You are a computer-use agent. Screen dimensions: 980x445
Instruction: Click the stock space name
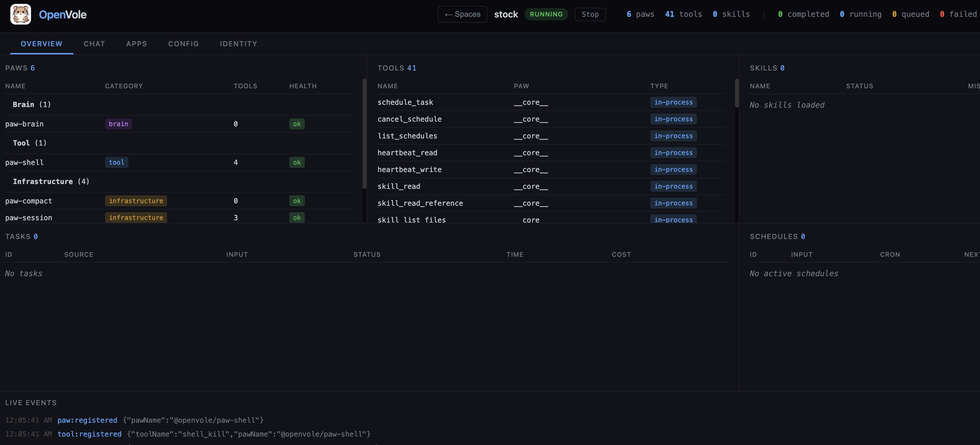(x=506, y=14)
